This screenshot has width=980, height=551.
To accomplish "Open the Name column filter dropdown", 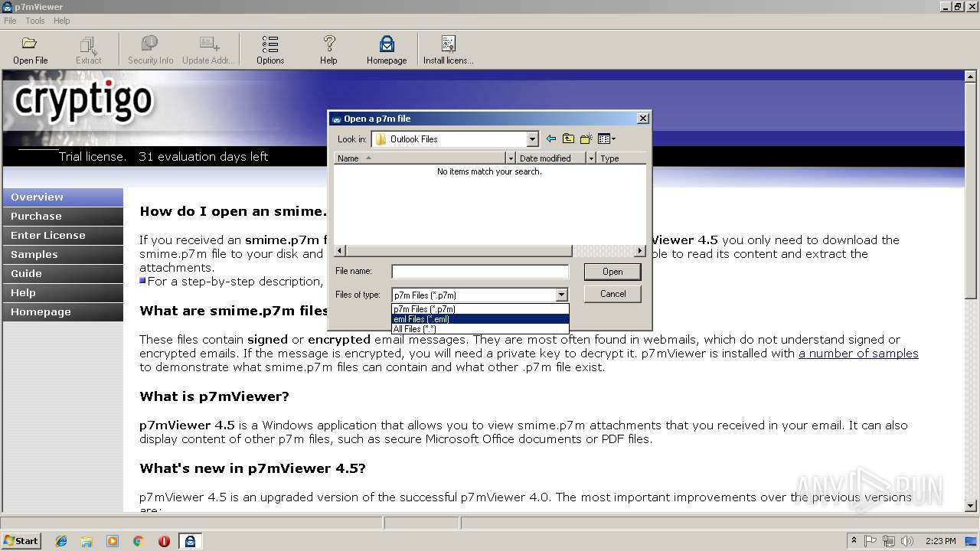I will (511, 158).
